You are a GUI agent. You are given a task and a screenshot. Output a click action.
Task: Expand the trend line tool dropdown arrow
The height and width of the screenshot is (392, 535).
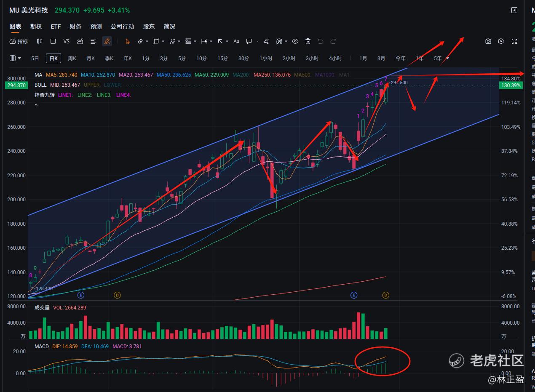pos(147,41)
